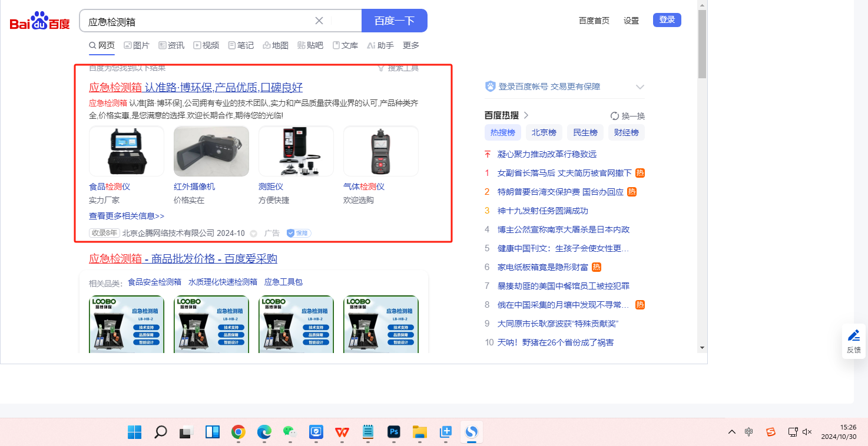Image resolution: width=868 pixels, height=446 pixels.
Task: Click the 气体检测仪 product link
Action: point(364,187)
